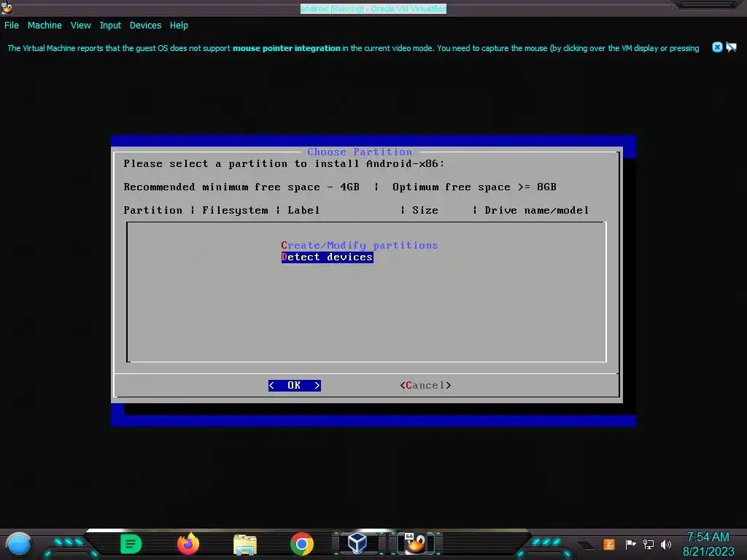The height and width of the screenshot is (560, 747).
Task: Open the Help menu
Action: pos(179,26)
